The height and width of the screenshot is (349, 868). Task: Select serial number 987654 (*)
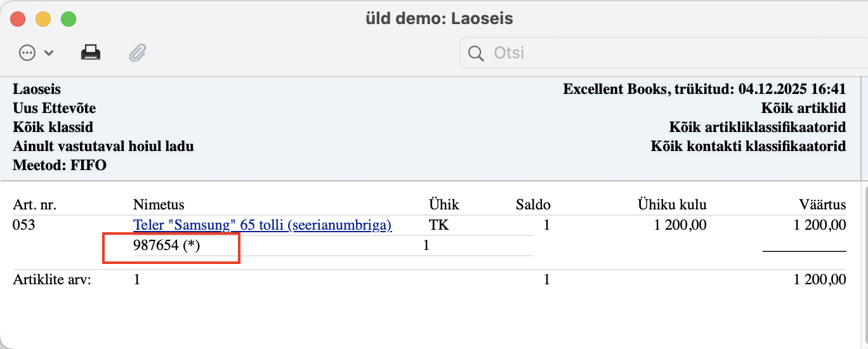[166, 246]
